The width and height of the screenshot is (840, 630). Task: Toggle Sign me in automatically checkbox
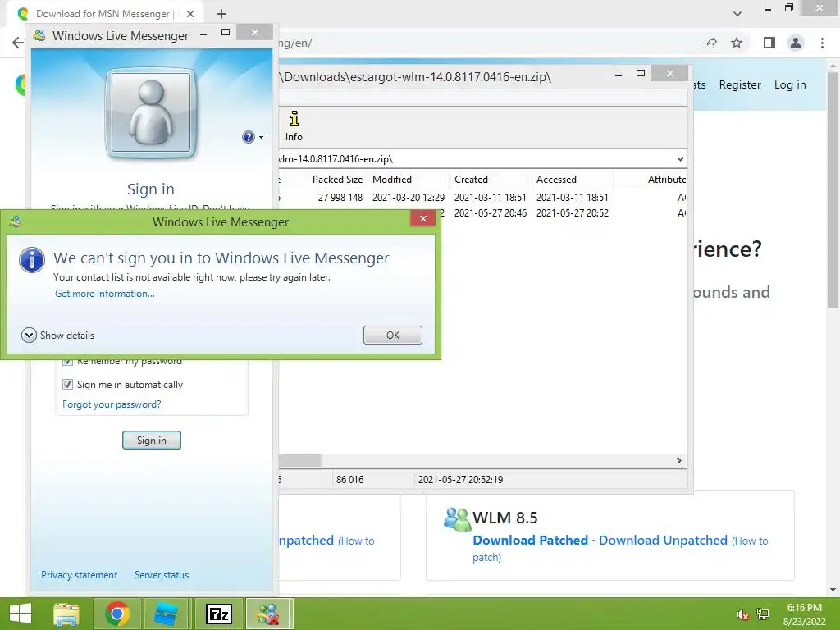click(x=67, y=384)
